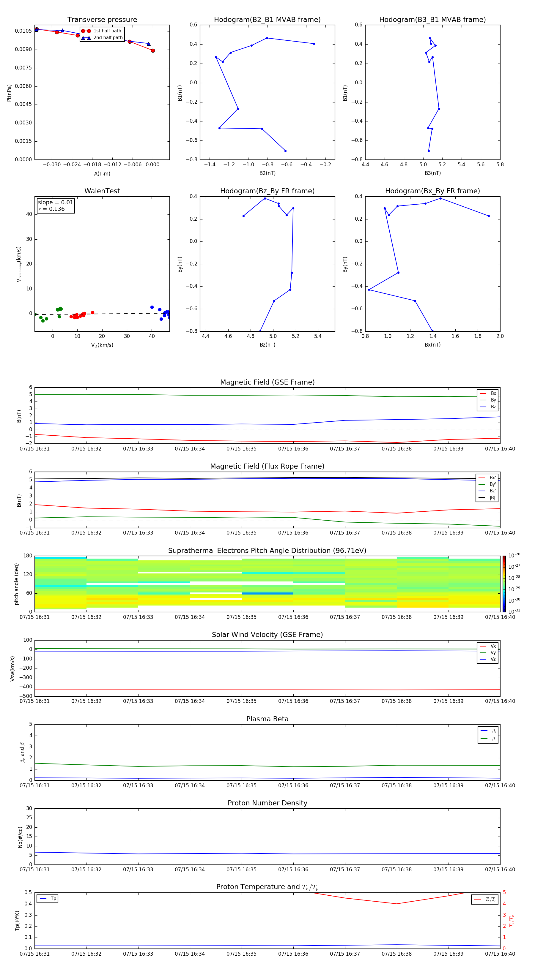Click the bright blue patch in the pitch angle spectrogram

(x=267, y=593)
